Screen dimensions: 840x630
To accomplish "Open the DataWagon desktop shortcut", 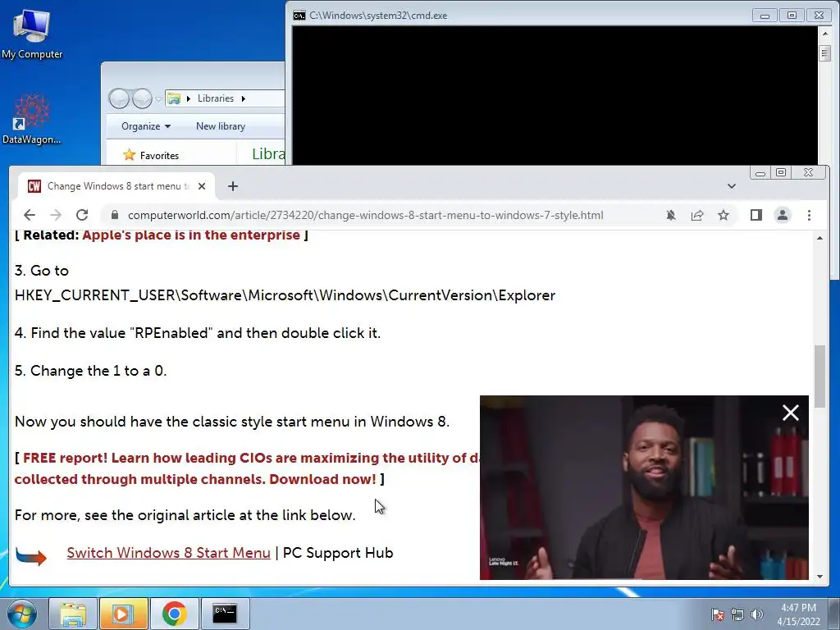I will [32, 119].
